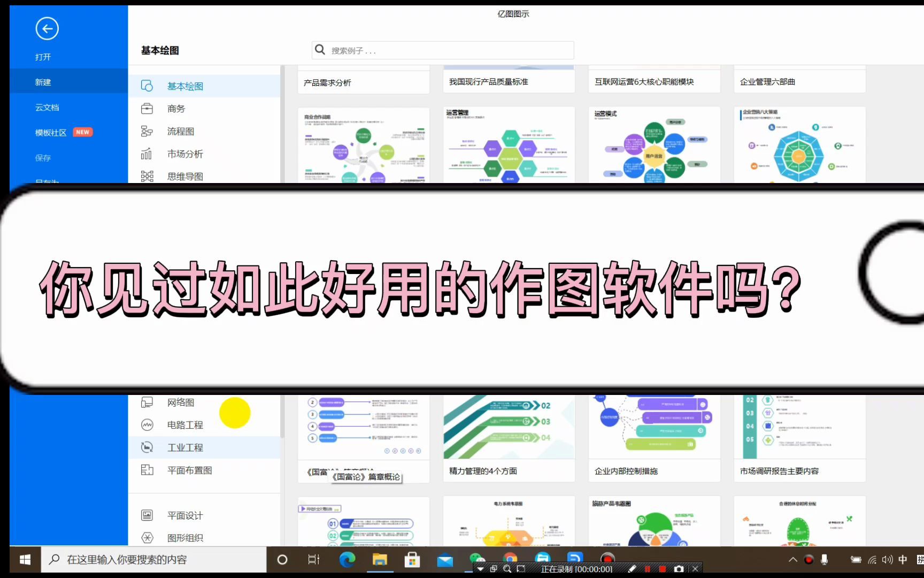Open the 《国富论》篇章概论 template
The width and height of the screenshot is (924, 578).
tap(364, 439)
